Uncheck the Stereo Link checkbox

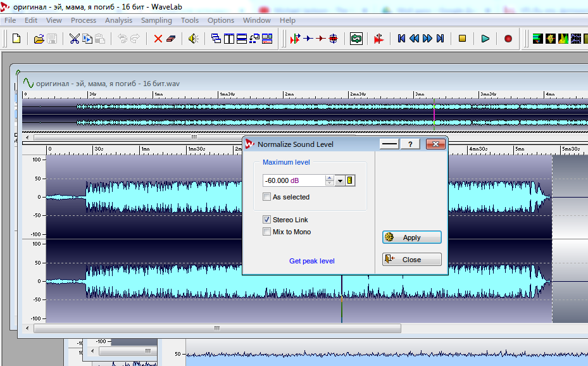(267, 220)
